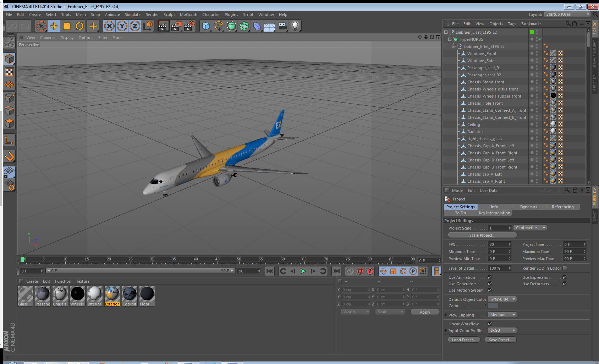Switch to the Referencing tab
599x364 pixels.
point(562,207)
